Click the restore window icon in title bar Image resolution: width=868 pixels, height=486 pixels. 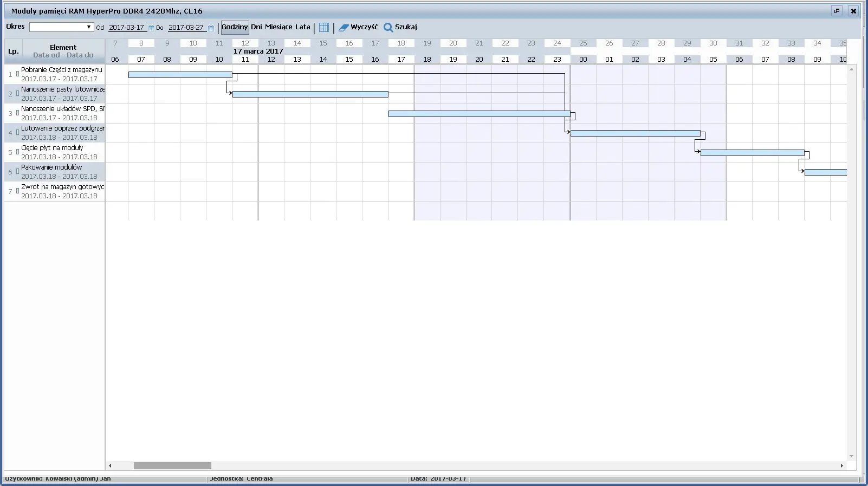tap(837, 11)
